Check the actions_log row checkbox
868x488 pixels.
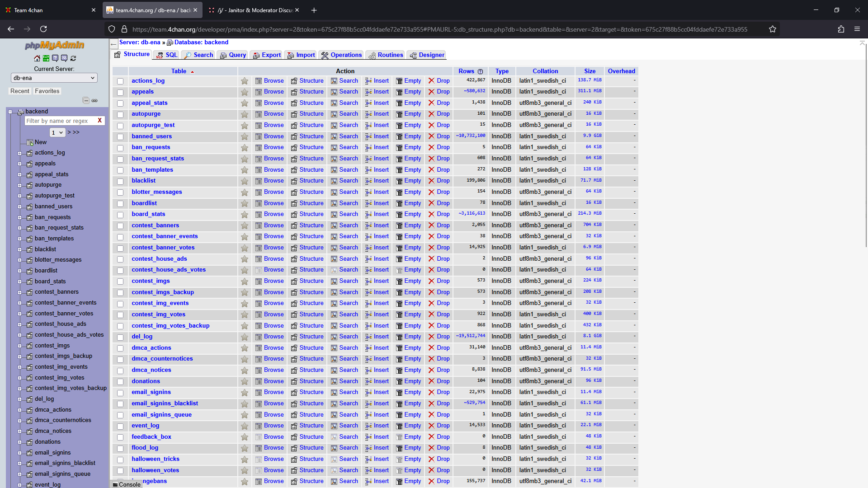[x=120, y=81]
